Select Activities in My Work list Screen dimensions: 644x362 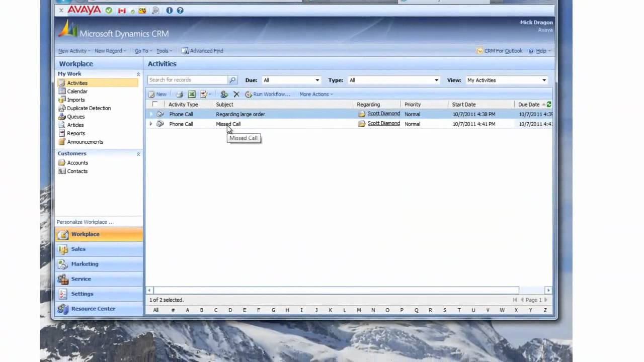tap(98, 83)
